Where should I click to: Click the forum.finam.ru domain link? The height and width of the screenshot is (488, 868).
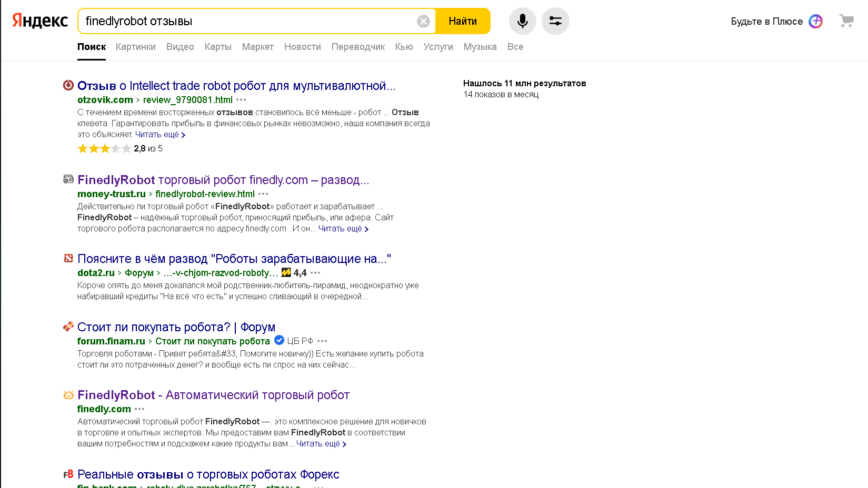point(111,341)
